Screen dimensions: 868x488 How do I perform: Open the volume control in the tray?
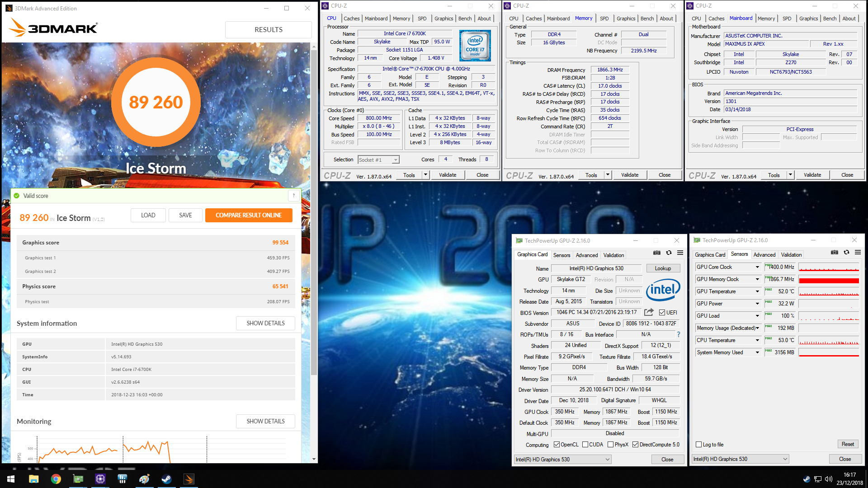coord(829,479)
